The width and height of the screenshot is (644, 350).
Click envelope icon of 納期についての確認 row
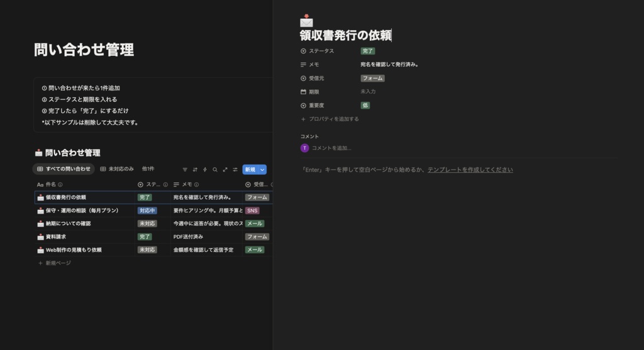40,224
